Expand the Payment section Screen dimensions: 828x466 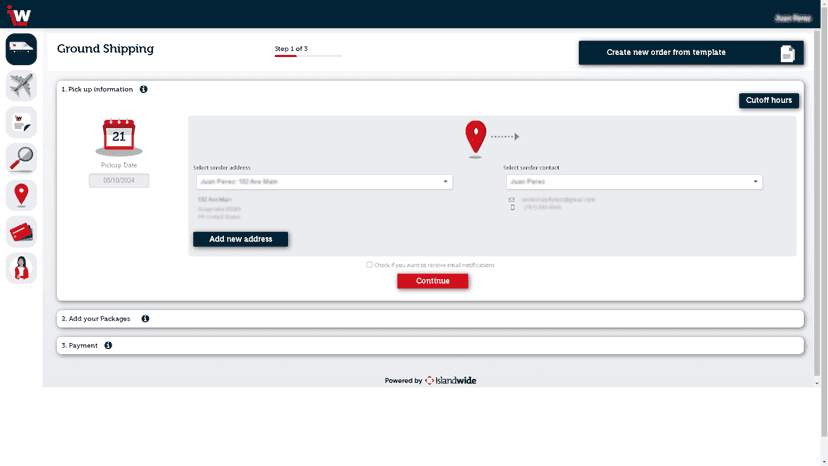[x=430, y=346]
